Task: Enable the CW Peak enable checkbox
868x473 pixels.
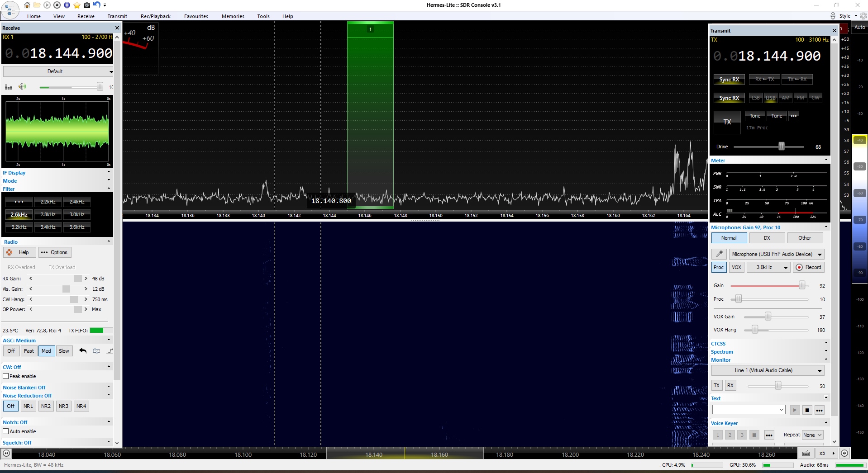Action: tap(6, 376)
